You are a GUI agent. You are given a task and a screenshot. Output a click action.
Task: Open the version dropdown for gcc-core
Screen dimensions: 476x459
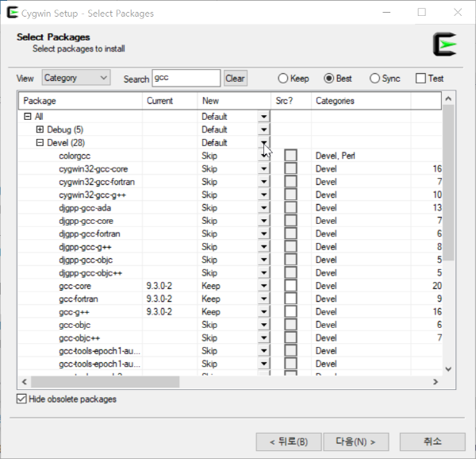click(x=264, y=286)
